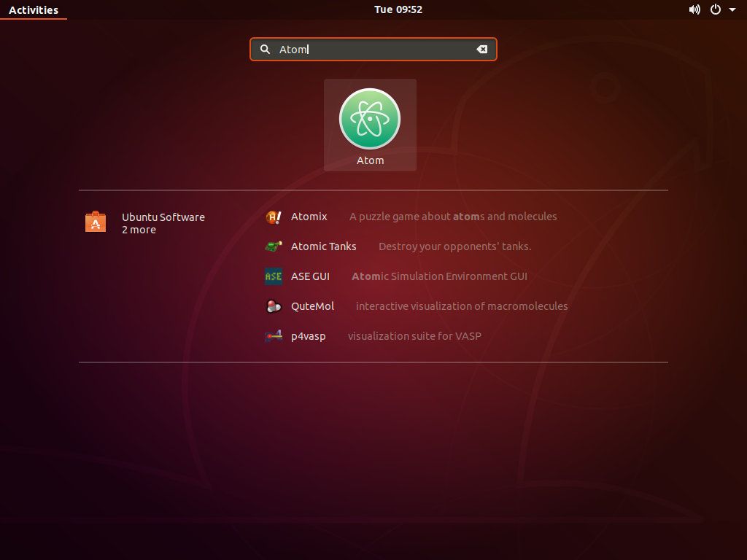
Task: Show 2 more Ubuntu Software results
Action: 139,230
